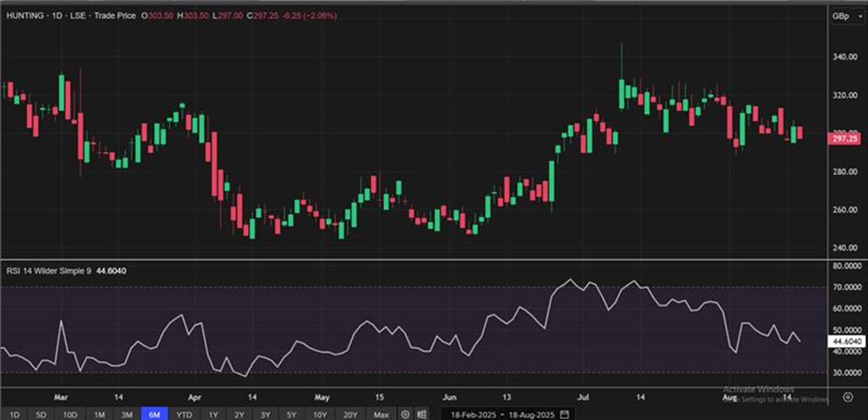Select the 10D time range button
The height and width of the screenshot is (420, 868).
point(69,414)
